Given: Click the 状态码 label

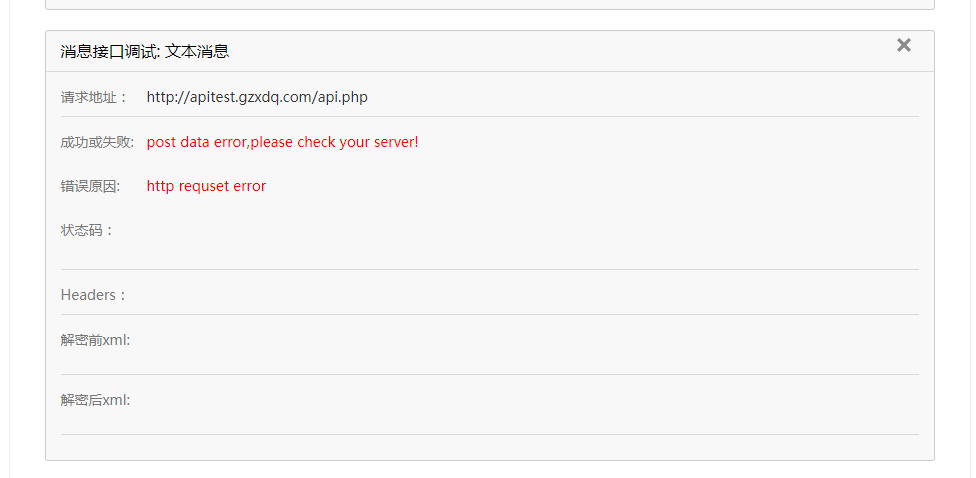Looking at the screenshot, I should tap(87, 230).
